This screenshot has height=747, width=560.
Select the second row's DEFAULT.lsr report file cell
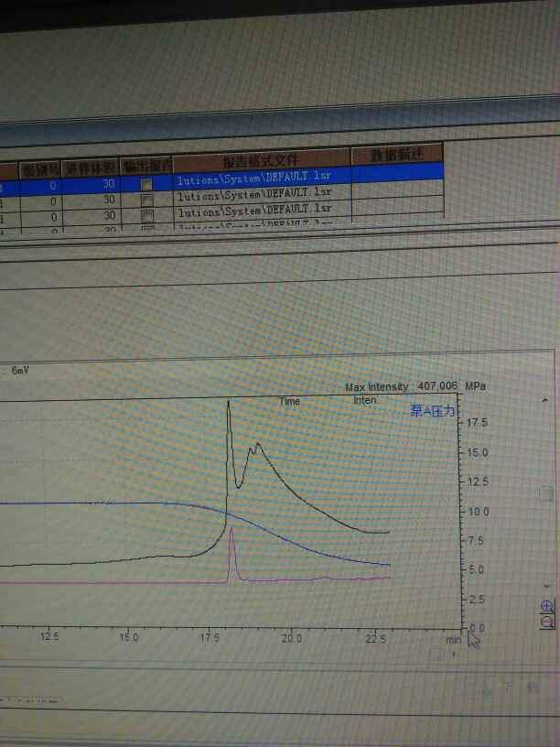263,193
